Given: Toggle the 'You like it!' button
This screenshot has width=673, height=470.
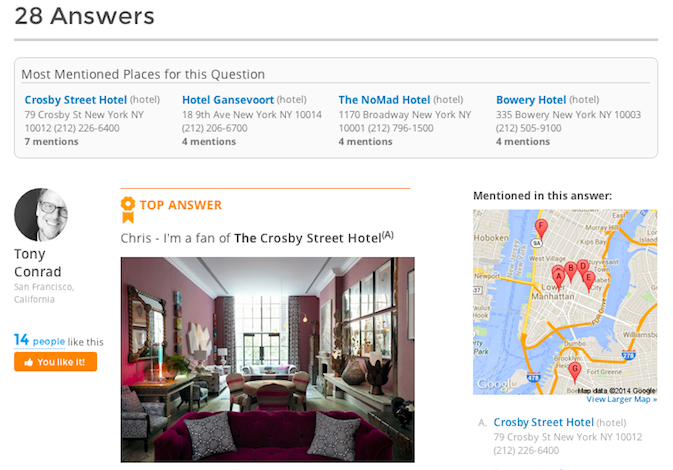Looking at the screenshot, I should (x=56, y=362).
